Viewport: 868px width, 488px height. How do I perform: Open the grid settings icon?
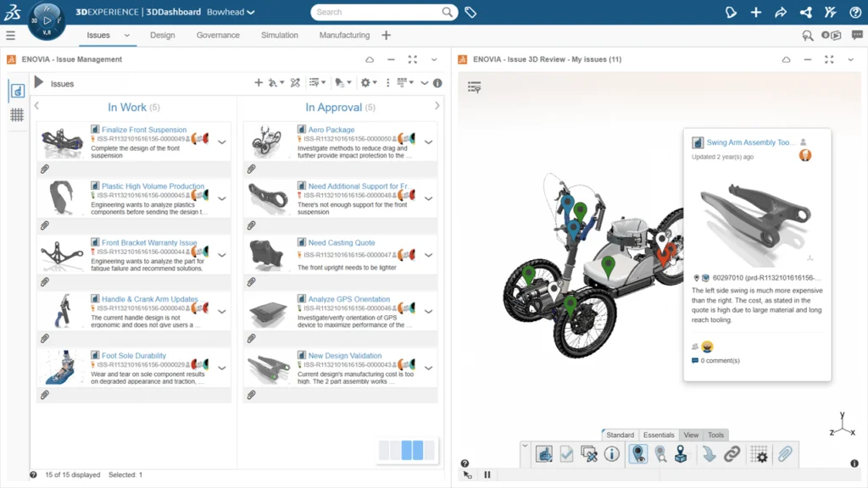pos(759,454)
